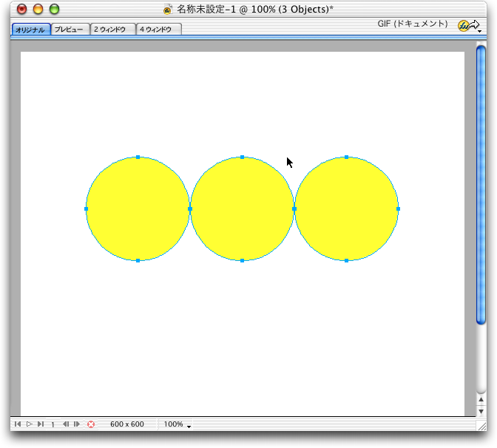Screen dimensions: 497x448
Task: Zoom the window with green button
Action: coord(55,9)
